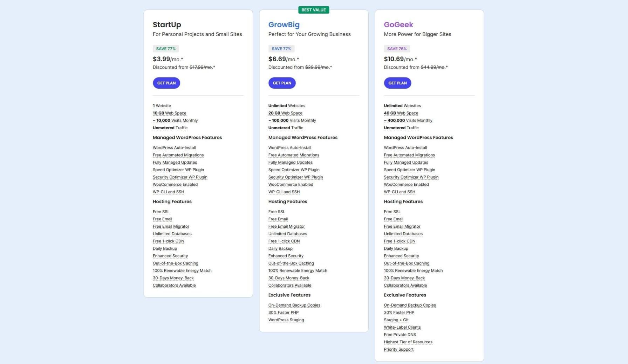Click Staging + Git under GoGeek Exclusive Features
The image size is (628, 364).
tap(396, 320)
